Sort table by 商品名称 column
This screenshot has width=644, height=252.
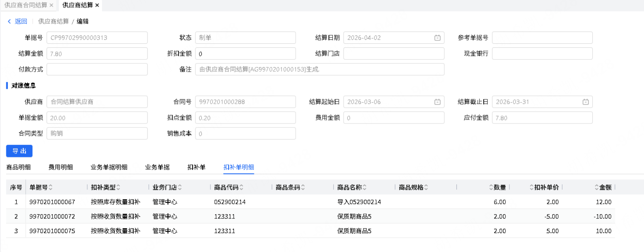click(365, 187)
